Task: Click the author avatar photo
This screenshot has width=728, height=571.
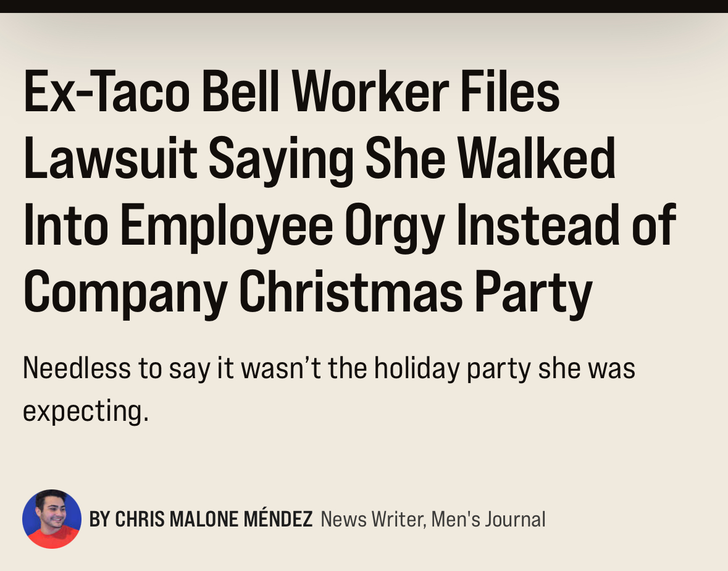Action: coord(51,518)
